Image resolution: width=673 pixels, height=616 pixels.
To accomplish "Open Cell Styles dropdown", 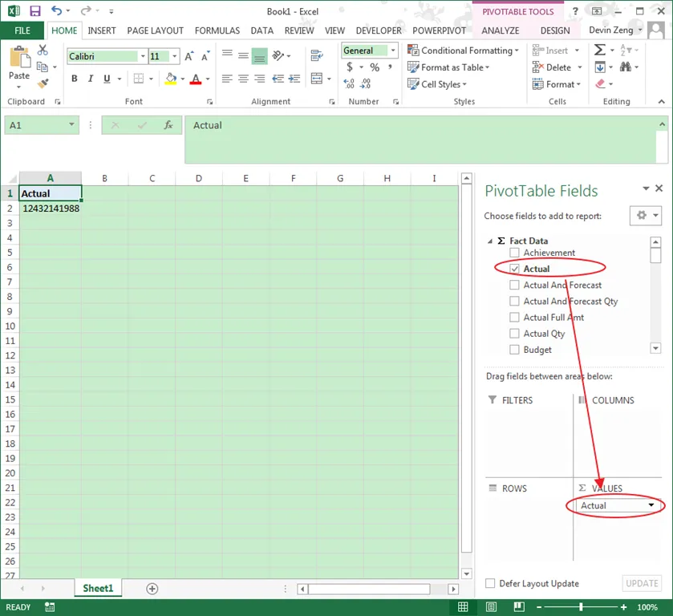I will coord(437,84).
